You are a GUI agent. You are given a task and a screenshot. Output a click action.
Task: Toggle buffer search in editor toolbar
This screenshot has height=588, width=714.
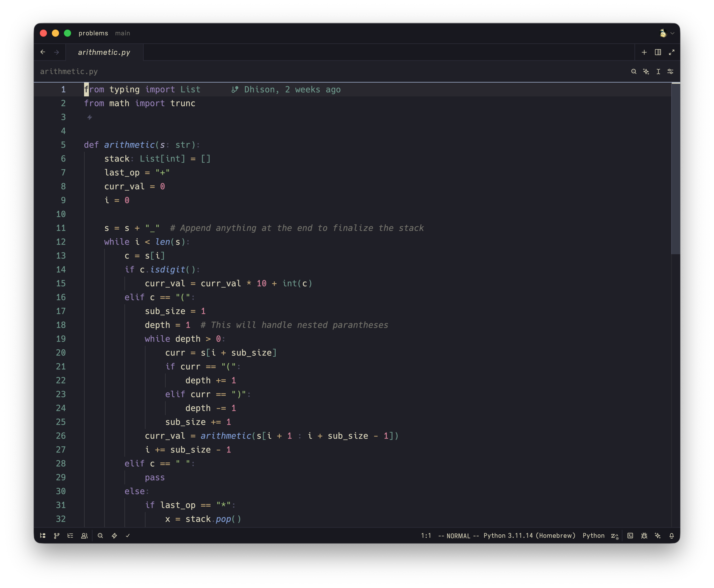tap(633, 71)
